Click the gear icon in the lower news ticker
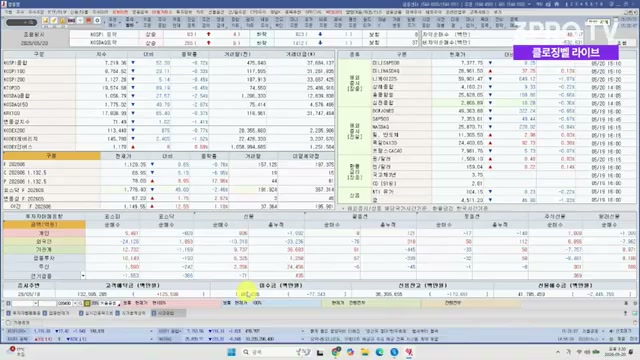Viewport: 640px width, 360px height. click(x=611, y=339)
